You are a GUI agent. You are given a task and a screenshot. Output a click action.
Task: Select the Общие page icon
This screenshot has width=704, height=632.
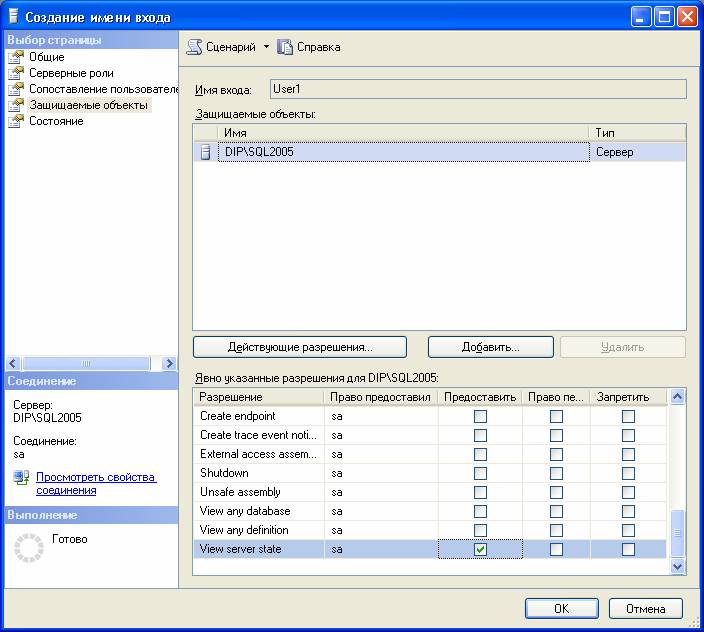pyautogui.click(x=15, y=57)
